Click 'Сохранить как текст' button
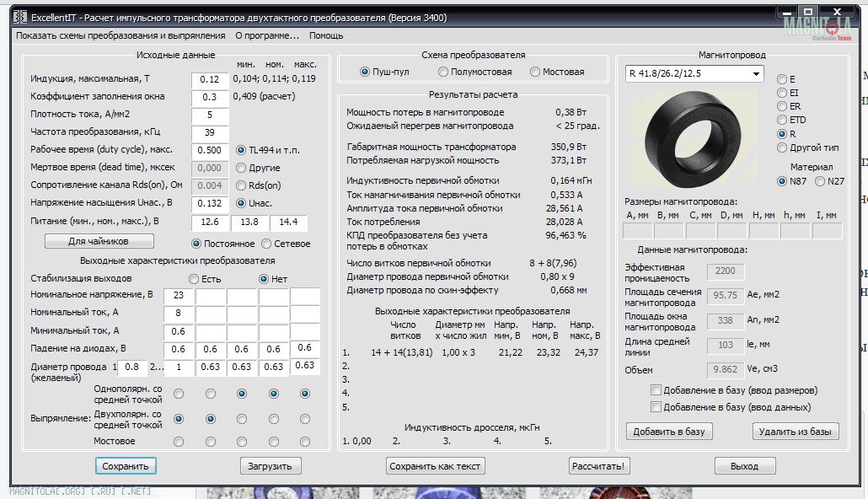This screenshot has width=868, height=499. (x=435, y=466)
